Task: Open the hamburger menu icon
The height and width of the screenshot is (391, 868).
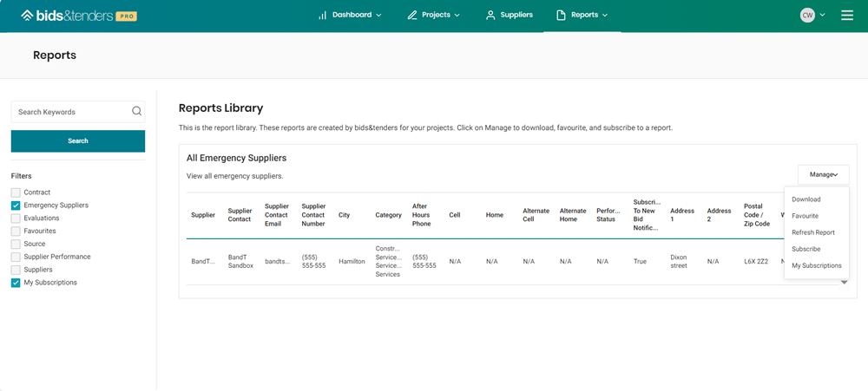Action: tap(847, 16)
